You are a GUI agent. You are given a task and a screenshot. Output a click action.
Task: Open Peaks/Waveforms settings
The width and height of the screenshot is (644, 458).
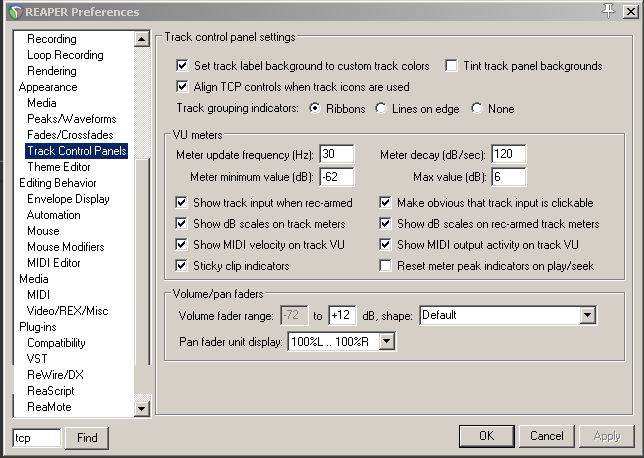point(72,119)
